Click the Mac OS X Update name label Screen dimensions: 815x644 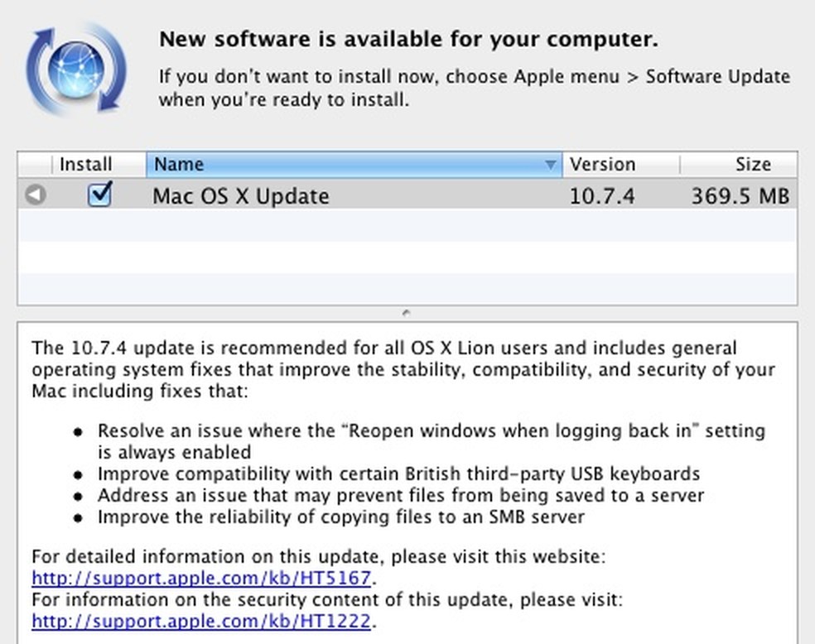coord(240,195)
